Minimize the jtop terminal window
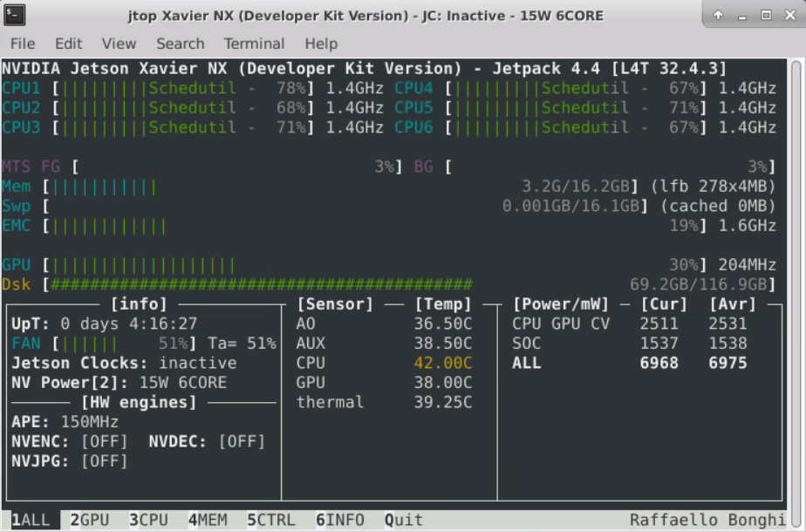806x532 pixels. pyautogui.click(x=741, y=16)
